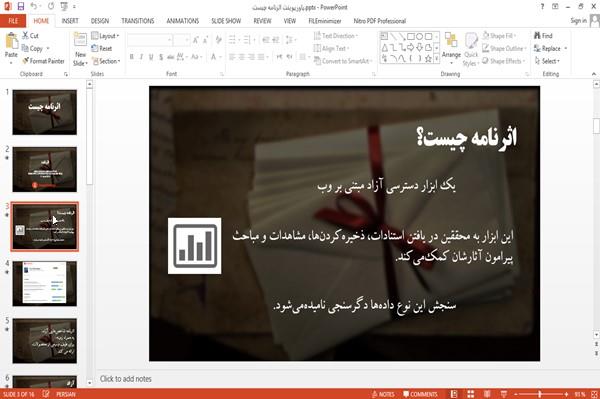Image resolution: width=600 pixels, height=399 pixels.
Task: Expand Align Text options
Action: point(331,48)
